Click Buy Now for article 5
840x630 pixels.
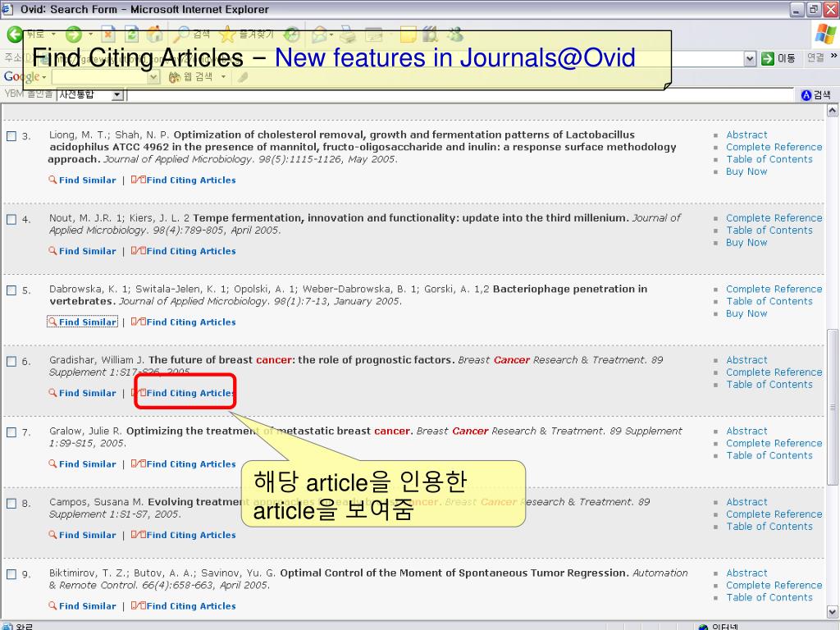click(x=746, y=313)
